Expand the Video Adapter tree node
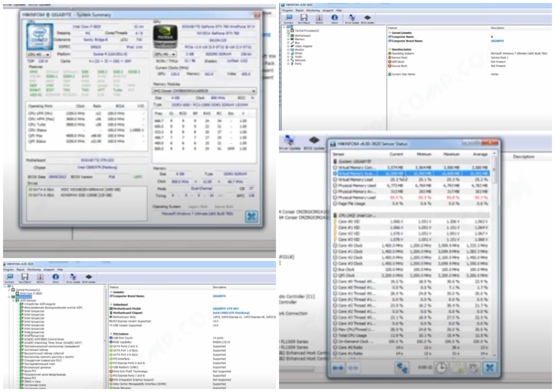The width and height of the screenshot is (555, 392). (x=288, y=46)
